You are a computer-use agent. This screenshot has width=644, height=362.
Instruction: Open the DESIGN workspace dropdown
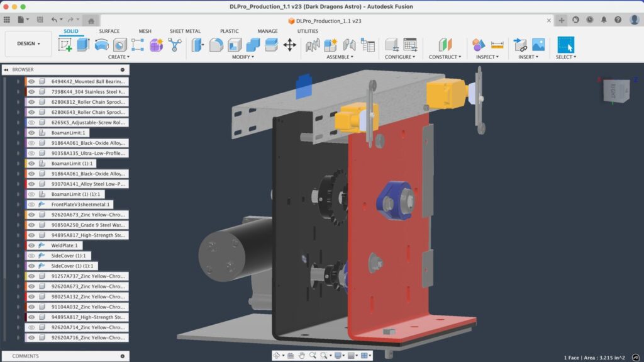click(28, 43)
